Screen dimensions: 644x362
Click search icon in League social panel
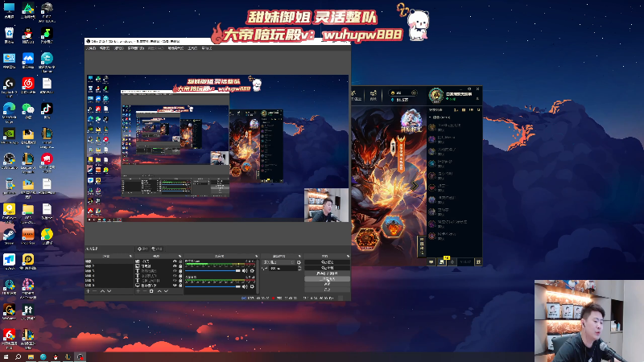click(x=478, y=110)
